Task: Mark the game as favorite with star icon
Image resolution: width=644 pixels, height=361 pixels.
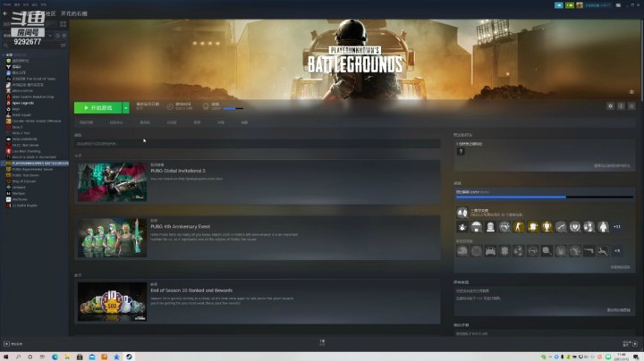Action: point(631,106)
